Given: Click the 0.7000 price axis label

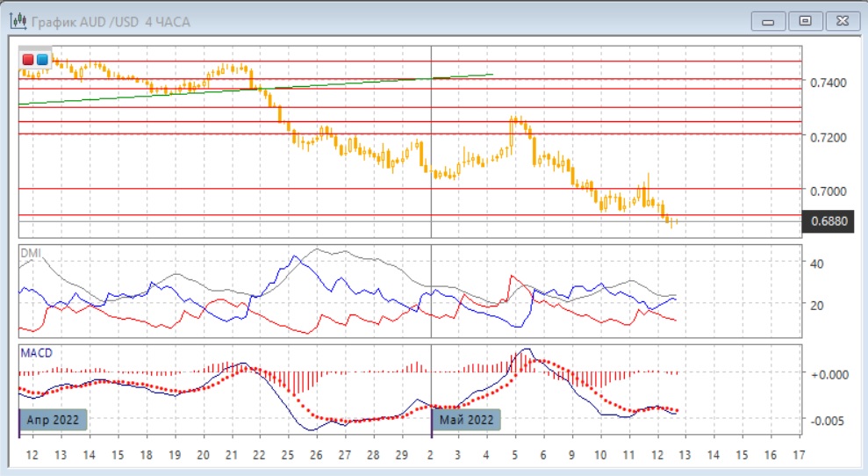Looking at the screenshot, I should tap(829, 191).
